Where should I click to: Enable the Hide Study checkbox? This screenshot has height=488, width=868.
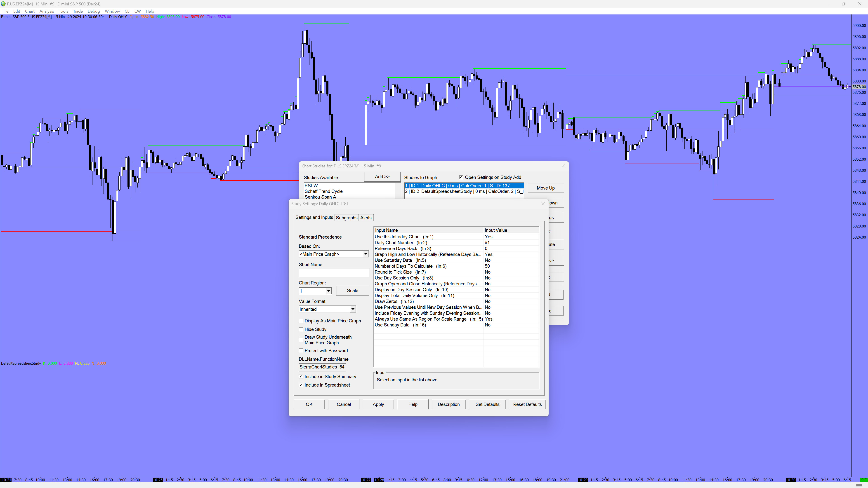tap(301, 329)
